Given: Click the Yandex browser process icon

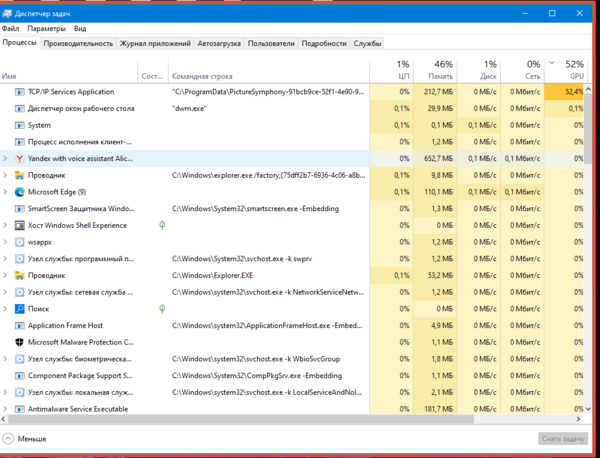Looking at the screenshot, I should [x=19, y=158].
